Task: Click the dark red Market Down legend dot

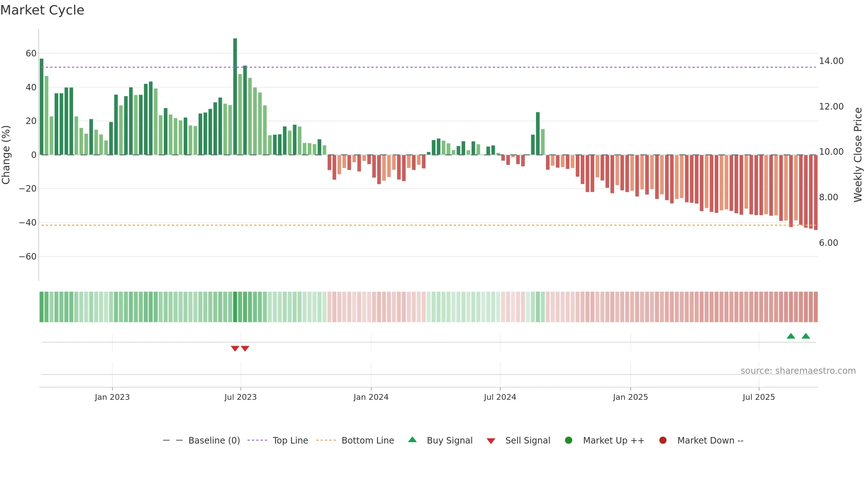Action: pyautogui.click(x=663, y=440)
